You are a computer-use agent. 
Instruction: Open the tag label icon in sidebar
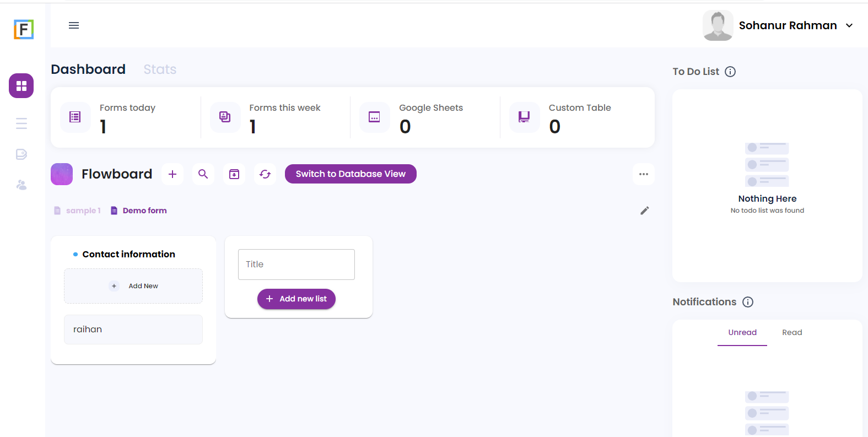coord(21,154)
